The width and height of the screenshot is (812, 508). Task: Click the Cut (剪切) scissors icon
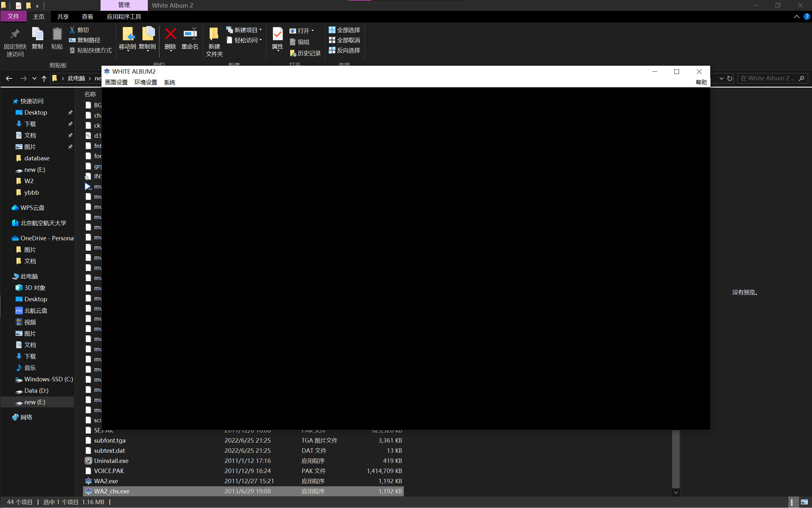coord(72,30)
